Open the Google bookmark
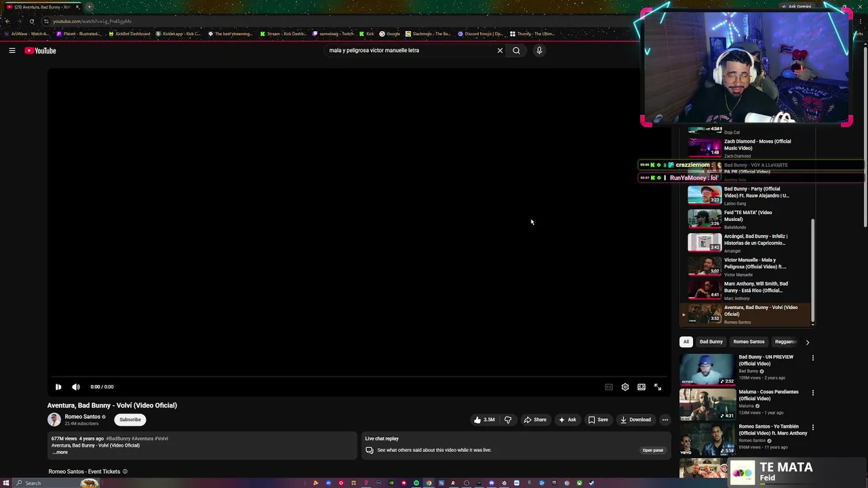This screenshot has width=868, height=488. click(390, 34)
